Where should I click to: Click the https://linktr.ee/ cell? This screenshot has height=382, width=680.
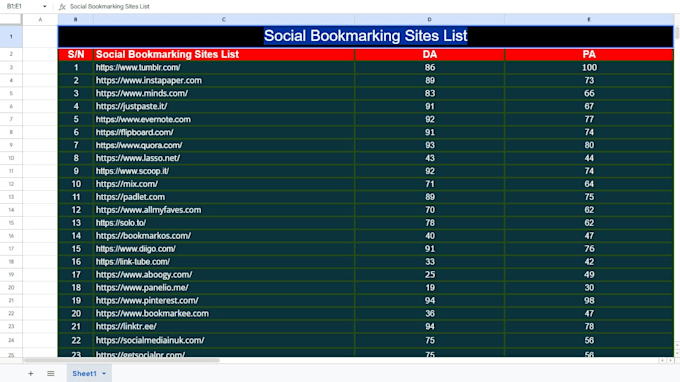click(x=224, y=326)
